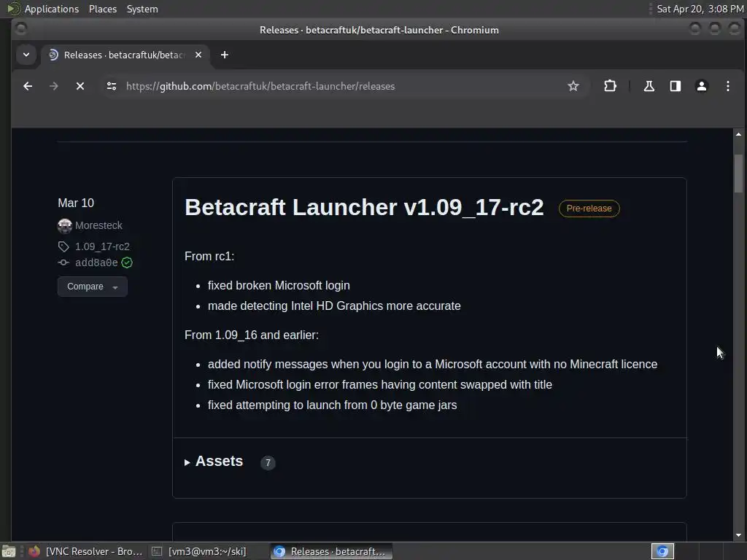Open the System menu
The height and width of the screenshot is (560, 747).
click(142, 9)
